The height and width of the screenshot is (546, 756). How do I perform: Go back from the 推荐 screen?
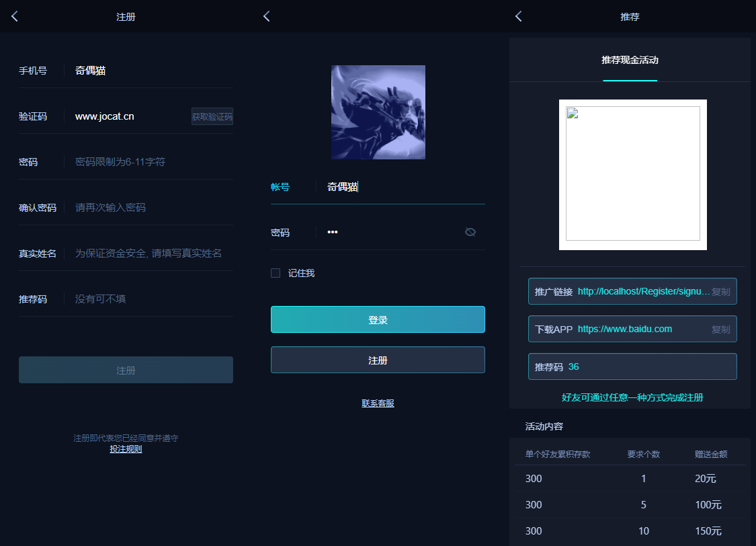click(518, 16)
